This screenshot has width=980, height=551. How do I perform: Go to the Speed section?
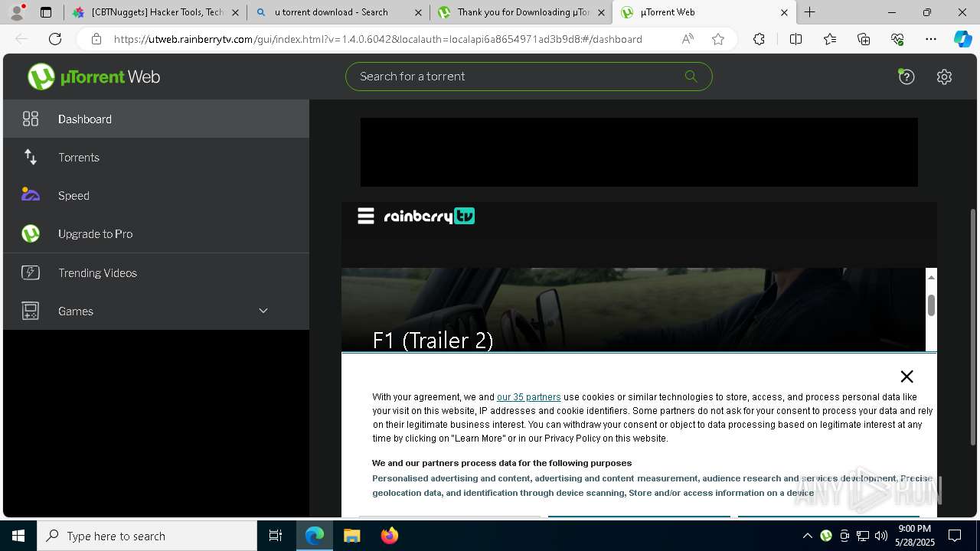click(156, 195)
